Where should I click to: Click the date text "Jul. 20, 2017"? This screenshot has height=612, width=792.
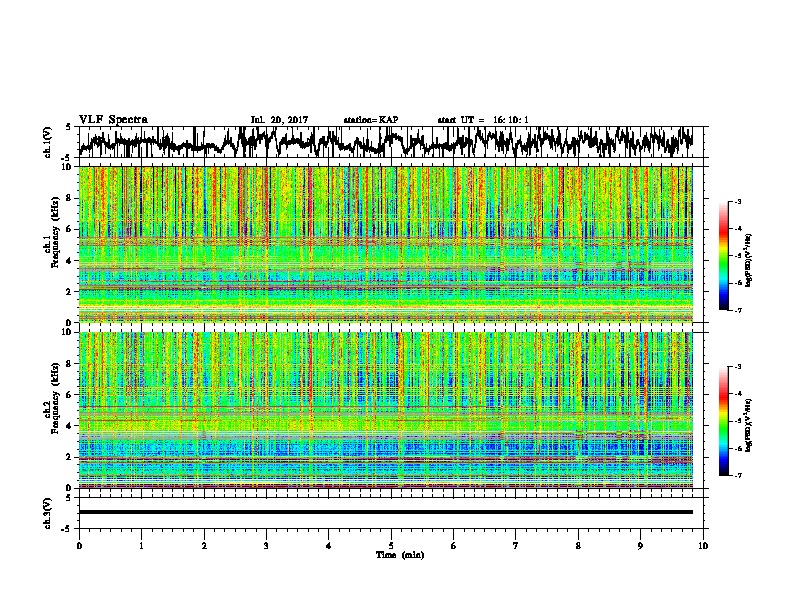pyautogui.click(x=279, y=120)
